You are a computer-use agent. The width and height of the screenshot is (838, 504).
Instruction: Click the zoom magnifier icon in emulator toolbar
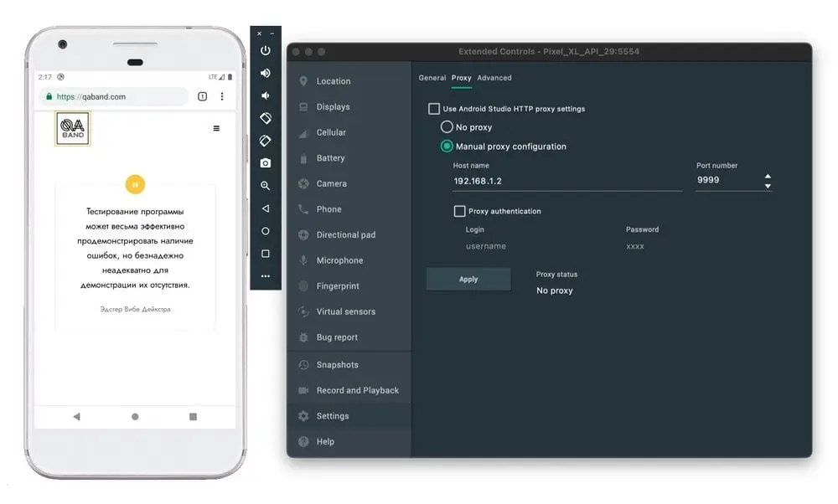pyautogui.click(x=266, y=186)
